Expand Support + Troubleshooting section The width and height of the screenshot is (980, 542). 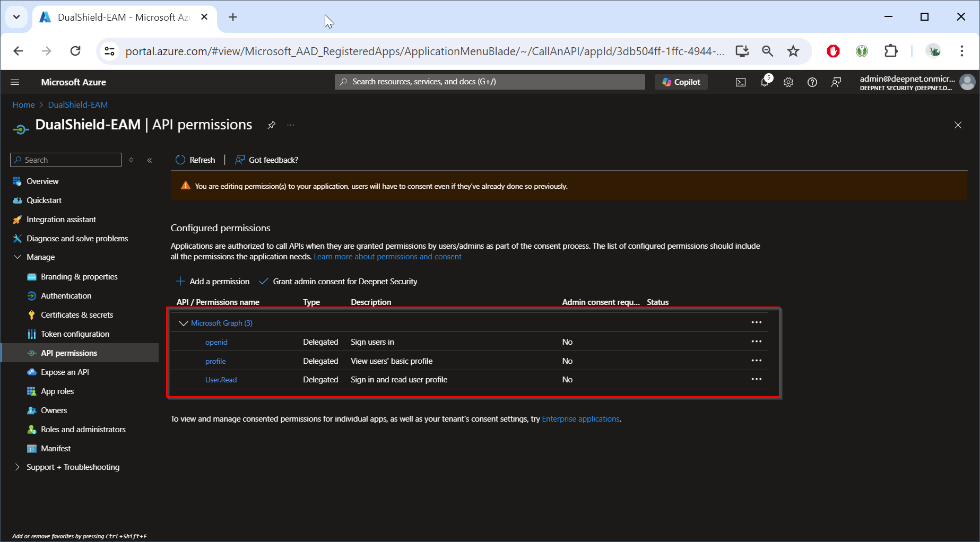(17, 467)
